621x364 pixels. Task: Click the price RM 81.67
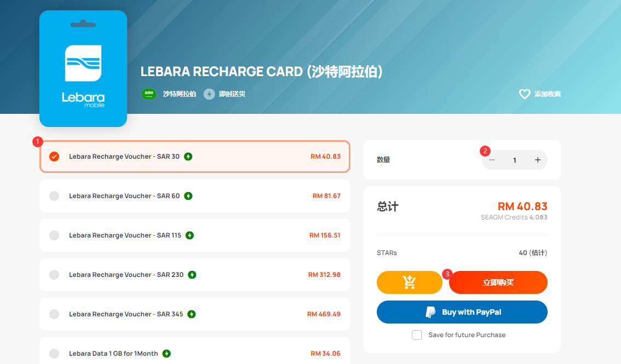pos(326,196)
